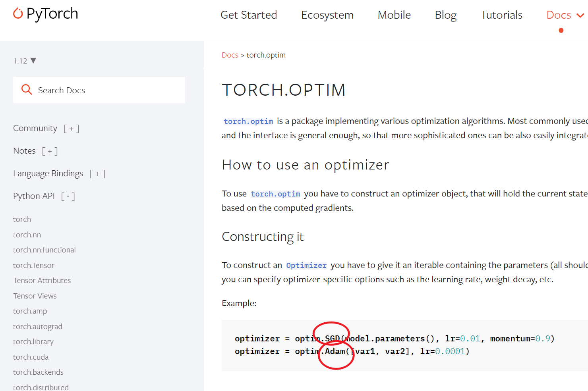Image resolution: width=588 pixels, height=391 pixels.
Task: Open torch.Tensor in the sidebar
Action: [34, 265]
